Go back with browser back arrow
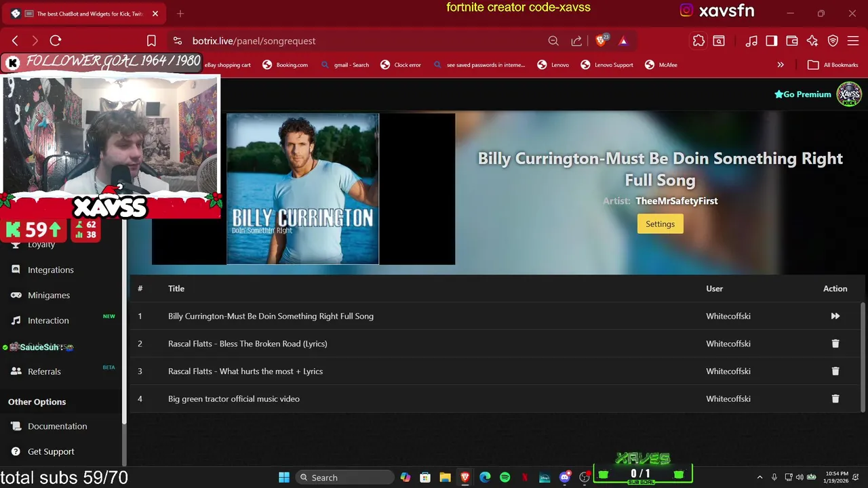This screenshot has width=868, height=488. point(15,41)
